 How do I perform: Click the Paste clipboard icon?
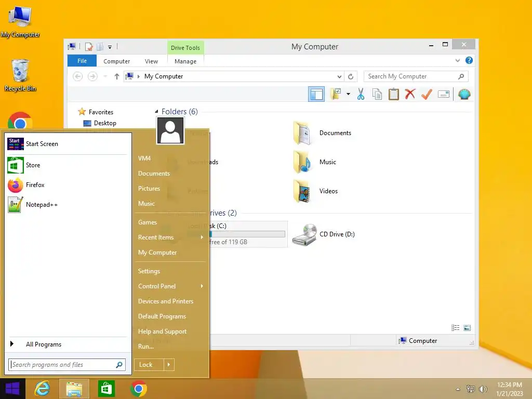point(394,94)
